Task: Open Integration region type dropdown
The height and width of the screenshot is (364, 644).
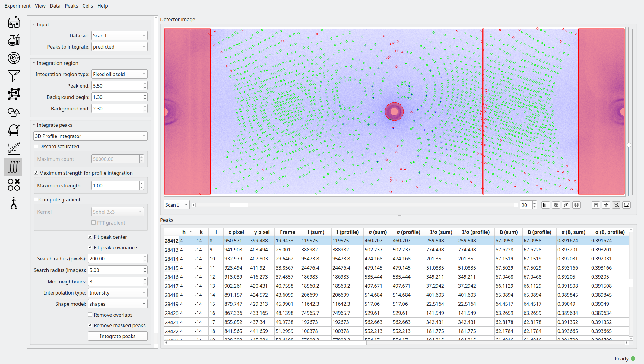Action: (x=119, y=74)
